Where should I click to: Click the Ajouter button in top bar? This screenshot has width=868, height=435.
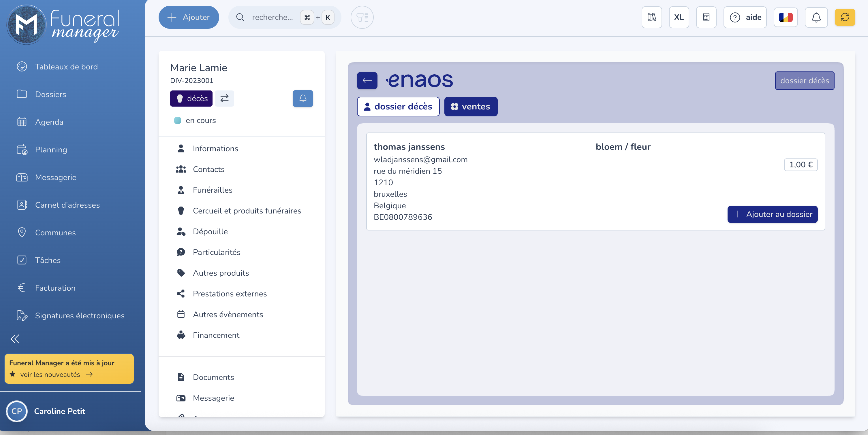[189, 17]
